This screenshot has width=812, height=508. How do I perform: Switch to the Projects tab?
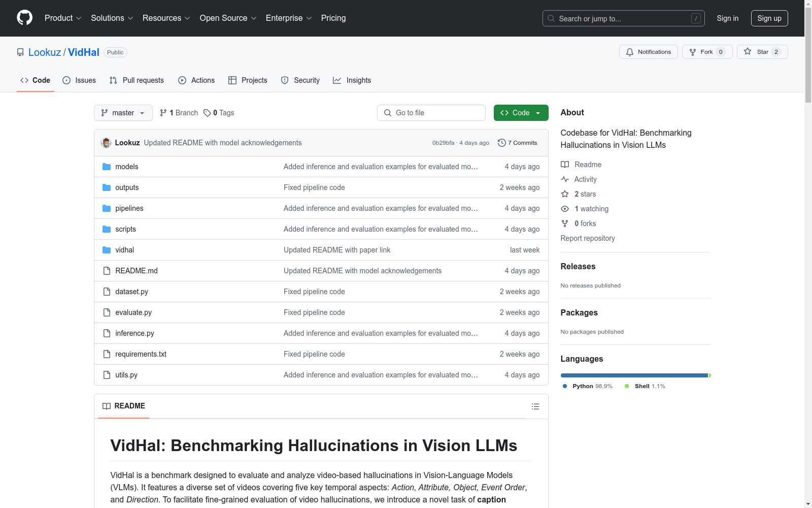click(x=248, y=80)
